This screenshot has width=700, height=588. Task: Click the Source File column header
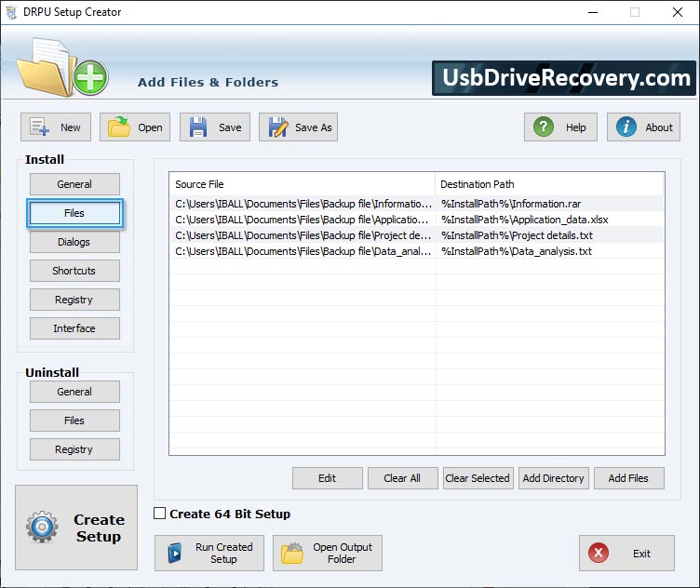point(303,184)
